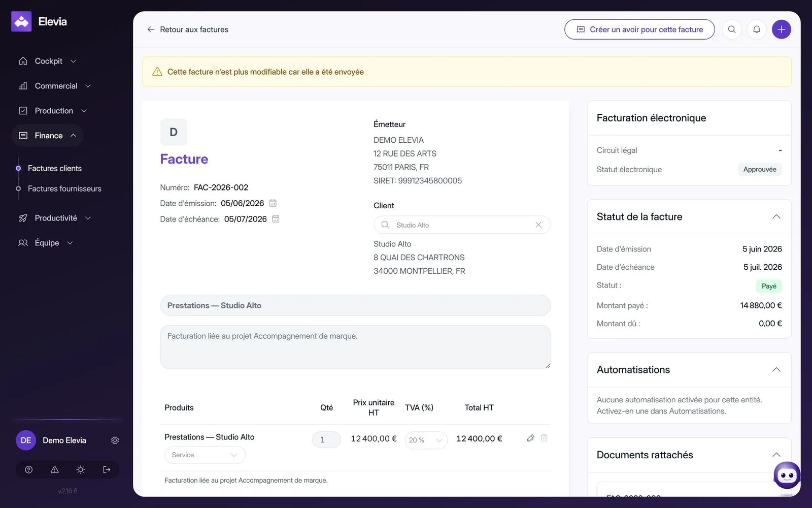Click Créer un avoir pour cette facture
The image size is (812, 508).
pos(639,29)
